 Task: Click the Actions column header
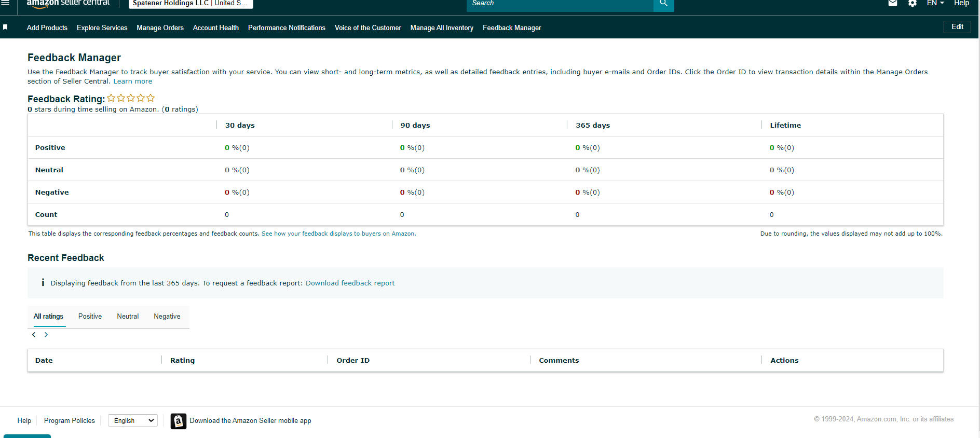click(784, 360)
